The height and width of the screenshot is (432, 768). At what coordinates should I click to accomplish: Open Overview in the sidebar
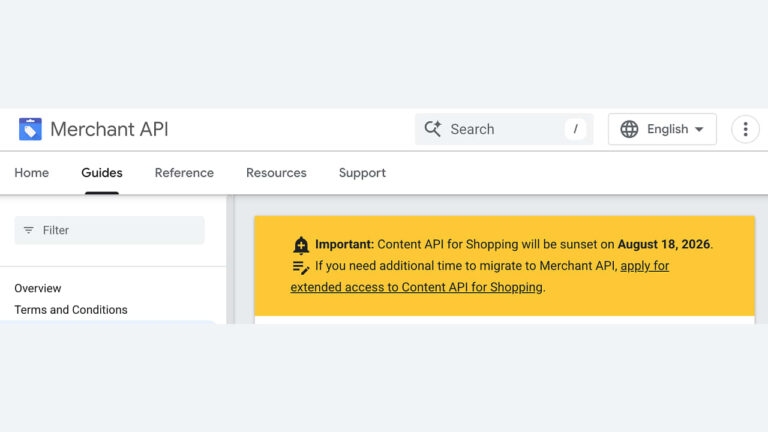pyautogui.click(x=38, y=288)
